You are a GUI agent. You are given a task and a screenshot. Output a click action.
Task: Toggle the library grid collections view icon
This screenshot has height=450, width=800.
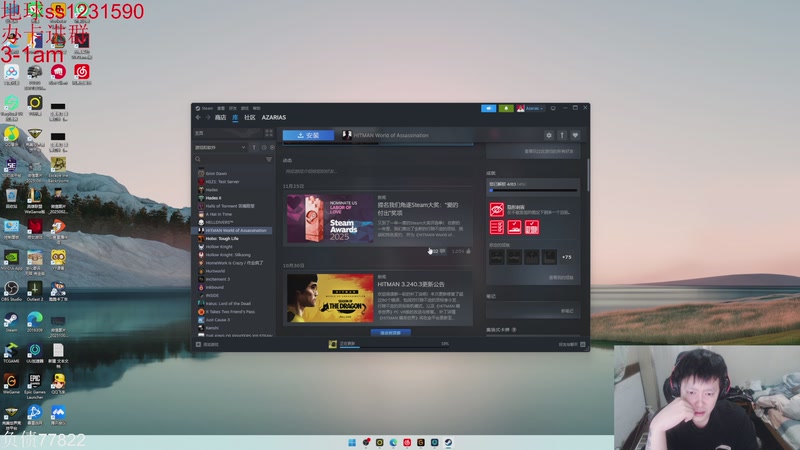(269, 133)
